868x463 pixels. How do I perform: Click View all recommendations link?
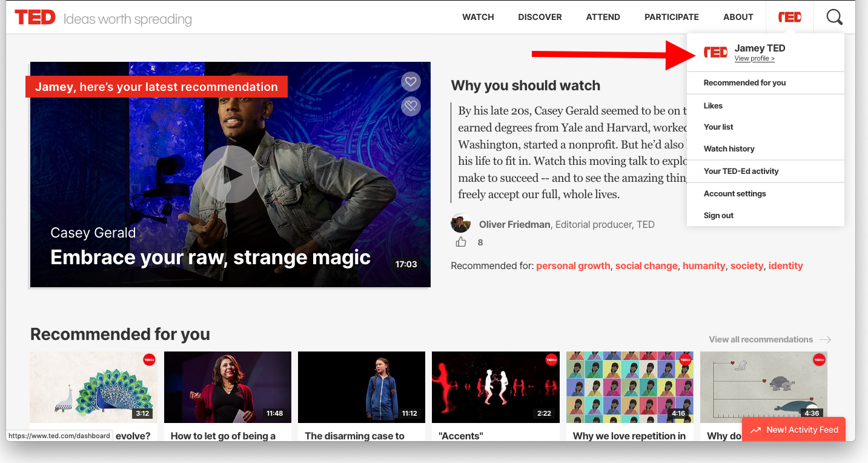click(761, 339)
